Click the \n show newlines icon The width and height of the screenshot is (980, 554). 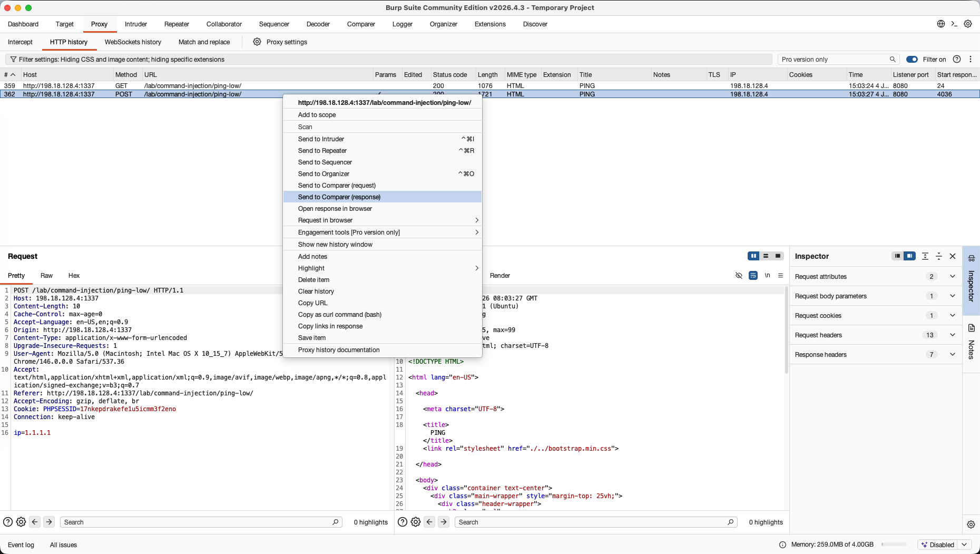[767, 275]
